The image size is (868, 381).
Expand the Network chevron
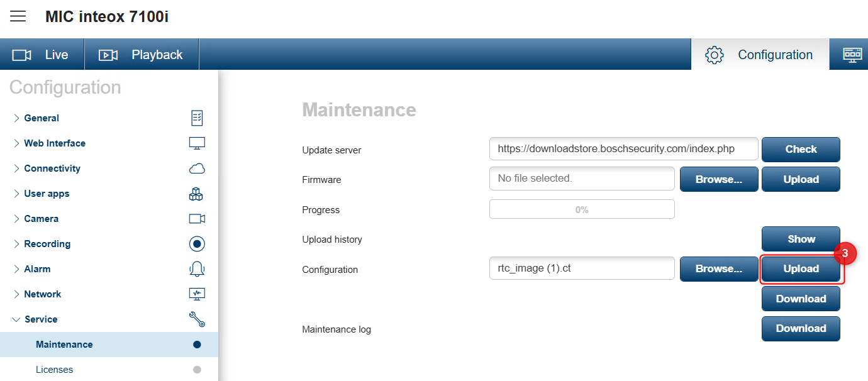click(x=16, y=294)
